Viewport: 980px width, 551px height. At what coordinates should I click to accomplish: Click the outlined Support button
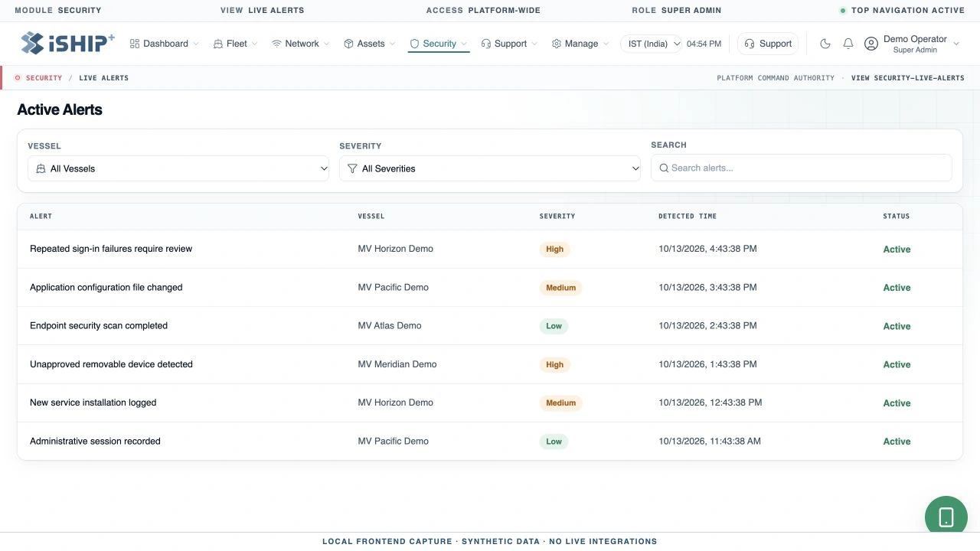(768, 44)
